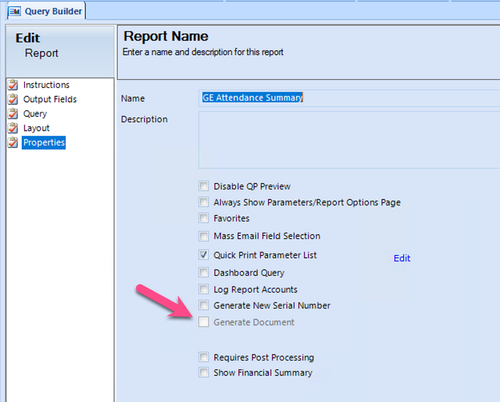
Task: Tick the Dashboard Query checkbox
Action: point(203,272)
